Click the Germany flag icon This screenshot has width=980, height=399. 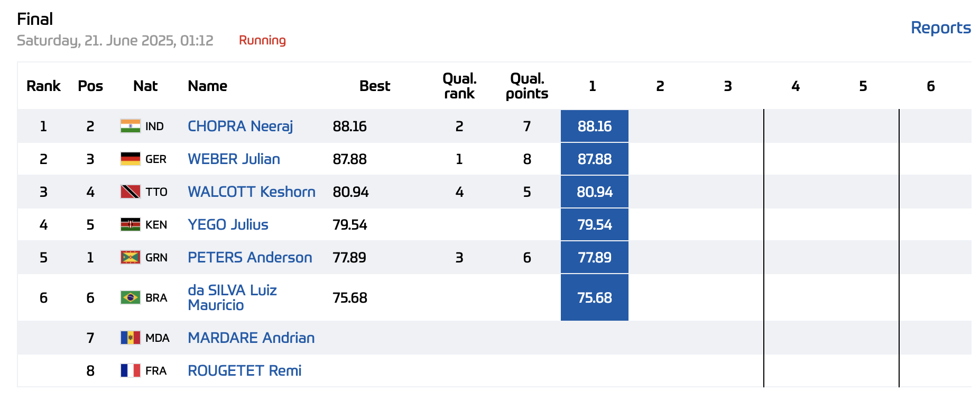pyautogui.click(x=130, y=159)
